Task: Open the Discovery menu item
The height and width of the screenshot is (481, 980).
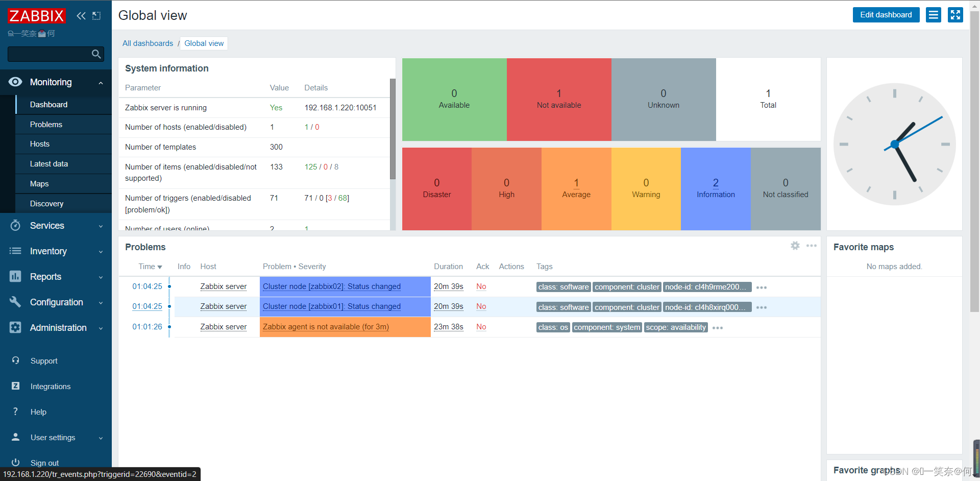Action: click(x=64, y=204)
